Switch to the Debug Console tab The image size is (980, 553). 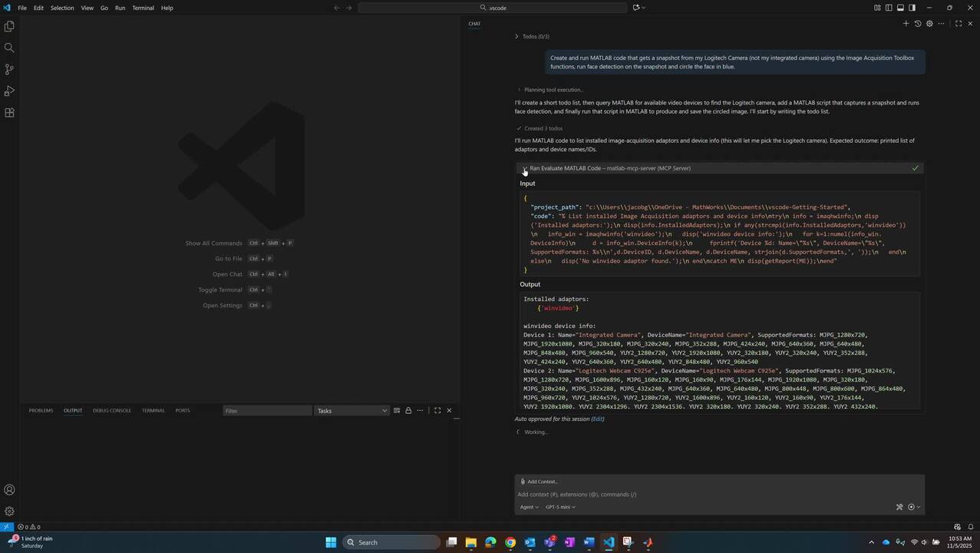[x=112, y=411]
